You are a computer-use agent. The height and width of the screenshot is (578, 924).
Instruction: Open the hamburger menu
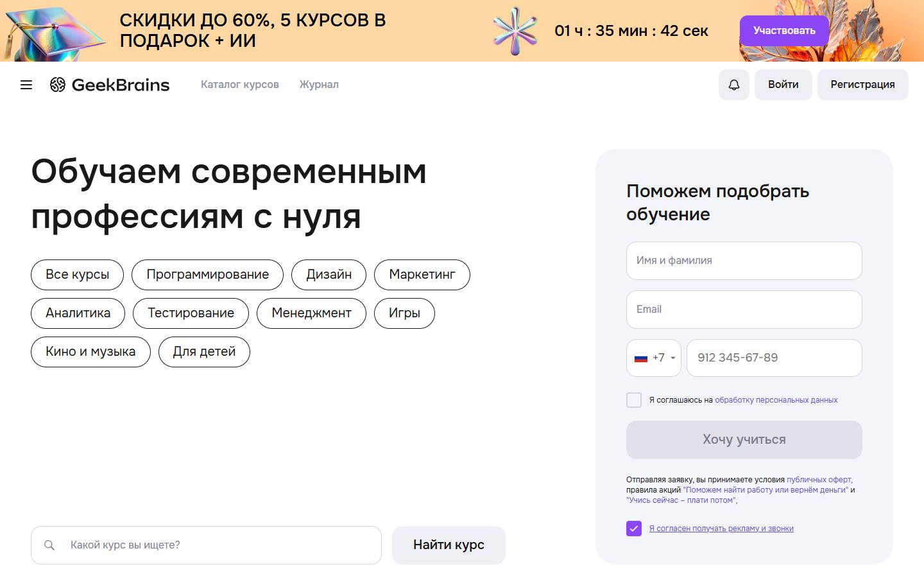[26, 85]
